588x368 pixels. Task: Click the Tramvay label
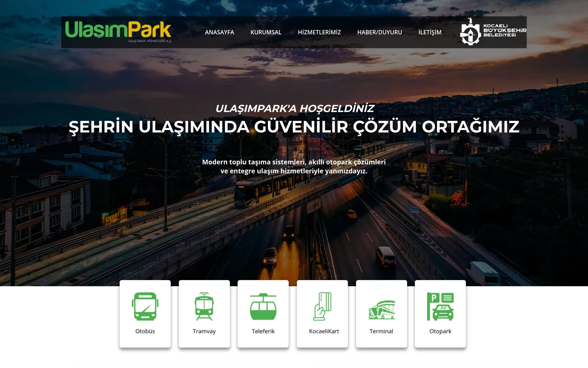(x=204, y=331)
